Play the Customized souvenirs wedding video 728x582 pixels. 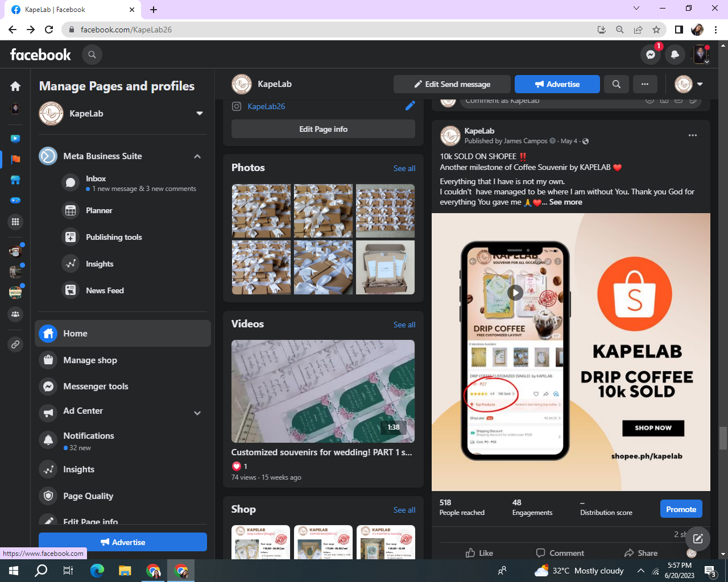[323, 391]
